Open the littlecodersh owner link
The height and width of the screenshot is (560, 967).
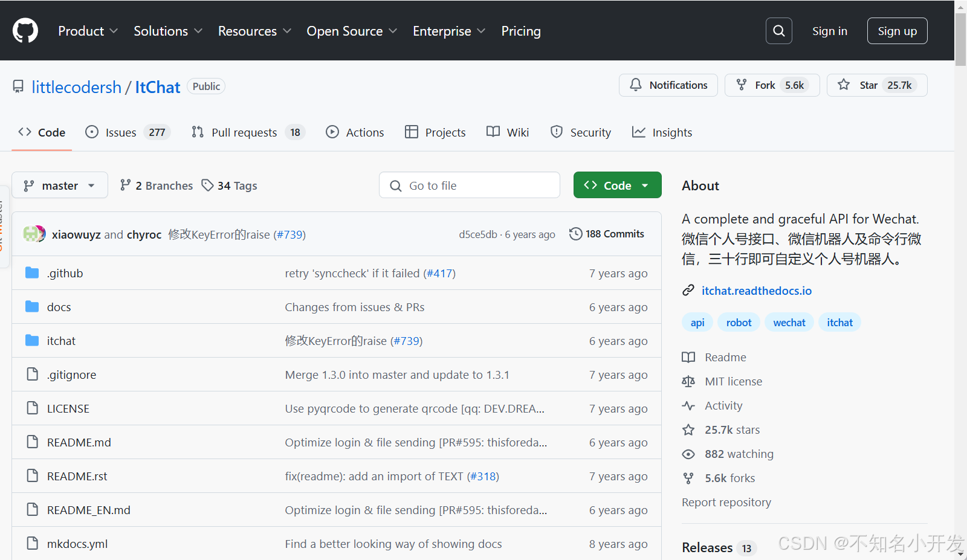coord(76,87)
